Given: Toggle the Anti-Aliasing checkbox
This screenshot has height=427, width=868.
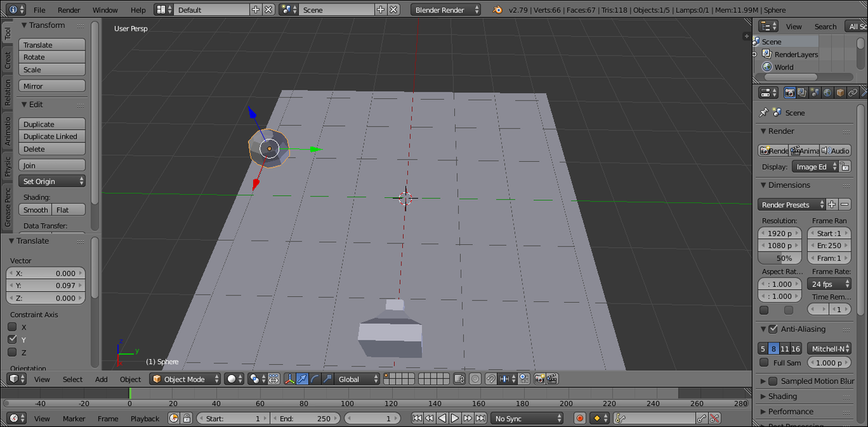Looking at the screenshot, I should (773, 329).
